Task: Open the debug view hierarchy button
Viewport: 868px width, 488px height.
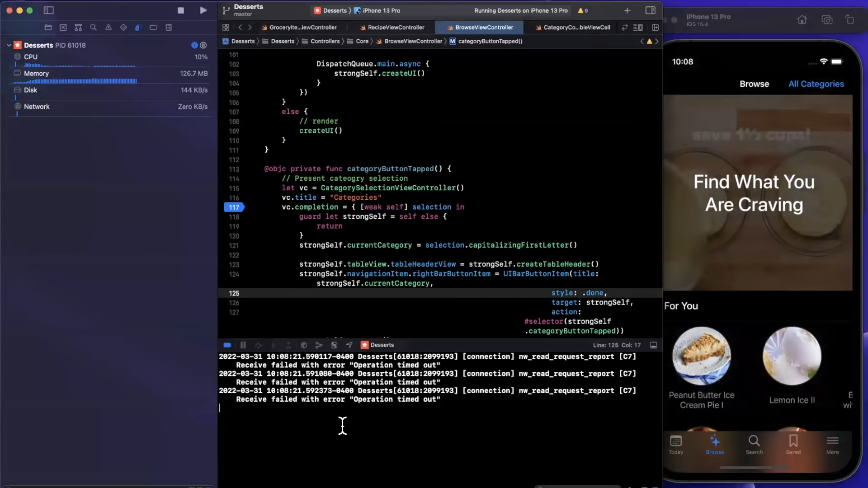Action: [304, 345]
